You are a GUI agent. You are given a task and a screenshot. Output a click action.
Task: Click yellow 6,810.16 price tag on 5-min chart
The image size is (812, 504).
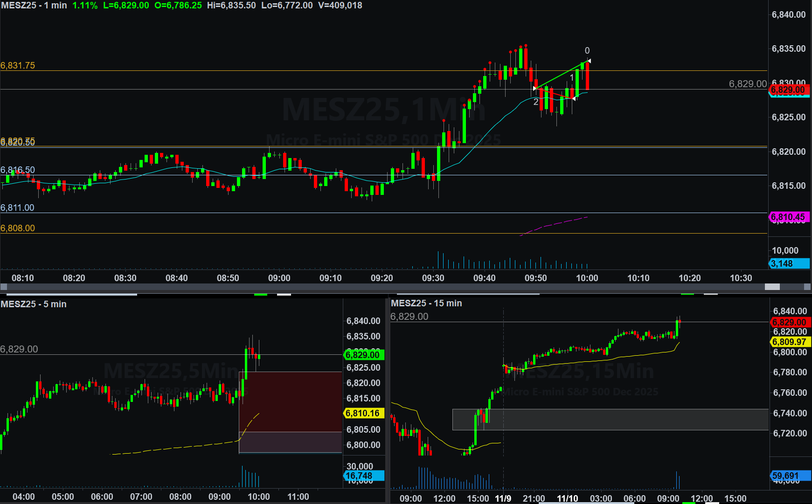click(x=363, y=413)
